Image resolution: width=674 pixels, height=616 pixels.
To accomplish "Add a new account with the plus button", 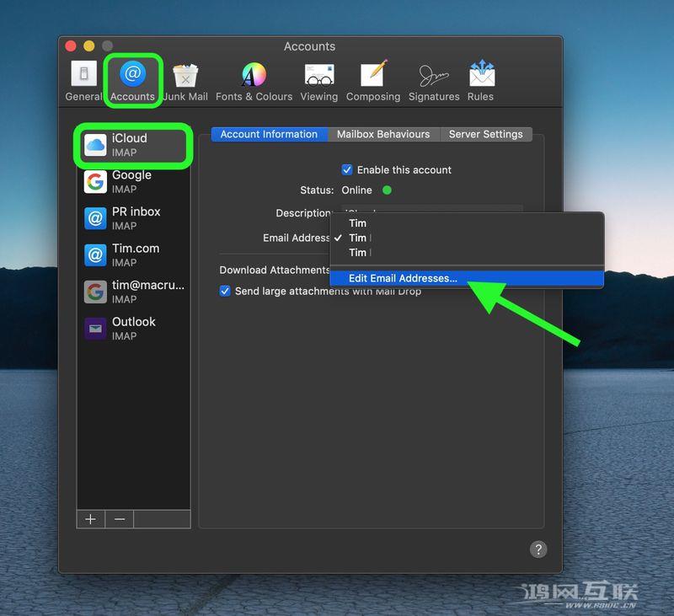I will (90, 519).
